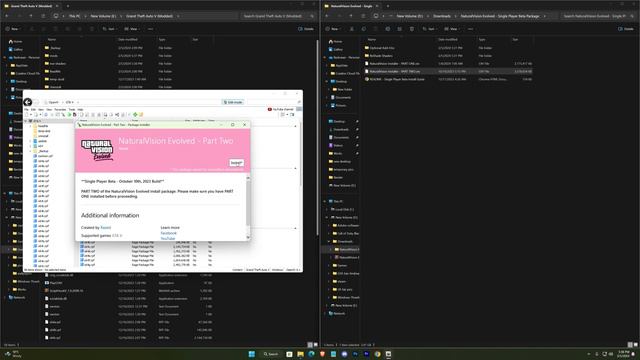
Task: Click Install in the NaturalVision package installer
Action: click(x=236, y=163)
